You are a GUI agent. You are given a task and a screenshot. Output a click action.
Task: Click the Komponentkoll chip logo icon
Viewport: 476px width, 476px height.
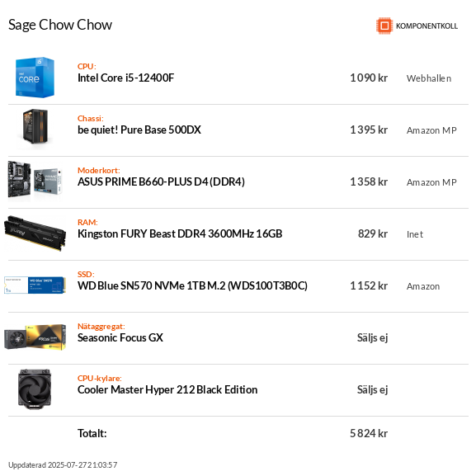pos(384,26)
